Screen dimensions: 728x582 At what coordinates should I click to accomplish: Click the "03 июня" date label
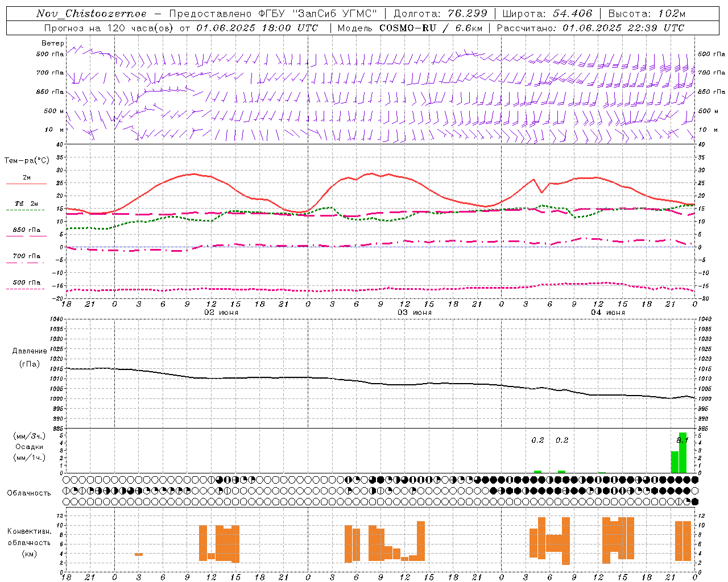pyautogui.click(x=415, y=313)
